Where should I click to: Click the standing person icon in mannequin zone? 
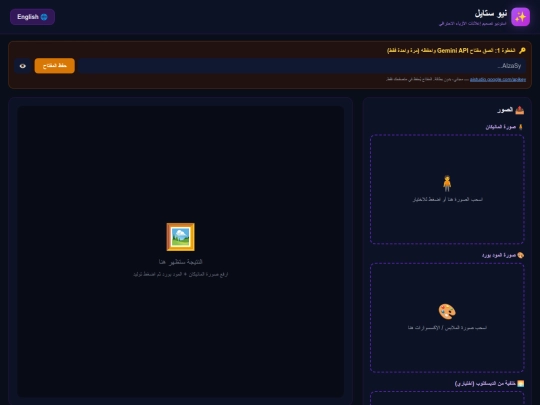coord(447,183)
